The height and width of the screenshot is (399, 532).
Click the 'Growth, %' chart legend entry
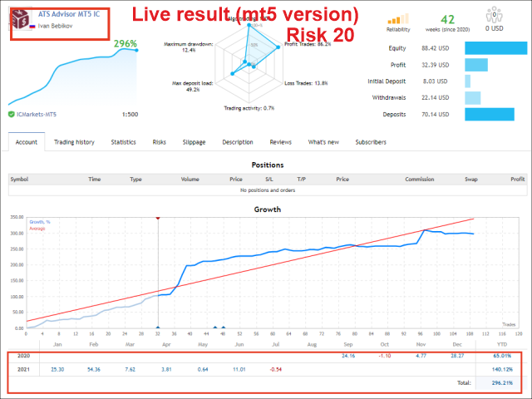click(x=40, y=222)
